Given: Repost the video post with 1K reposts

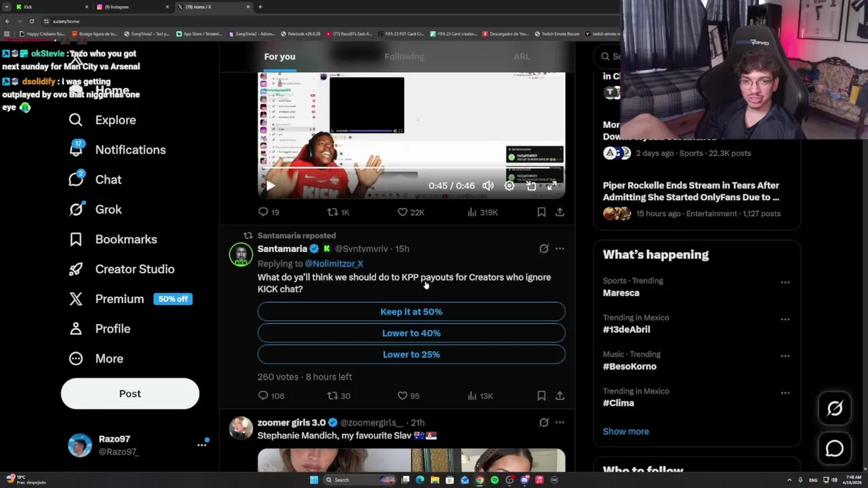Looking at the screenshot, I should point(338,212).
